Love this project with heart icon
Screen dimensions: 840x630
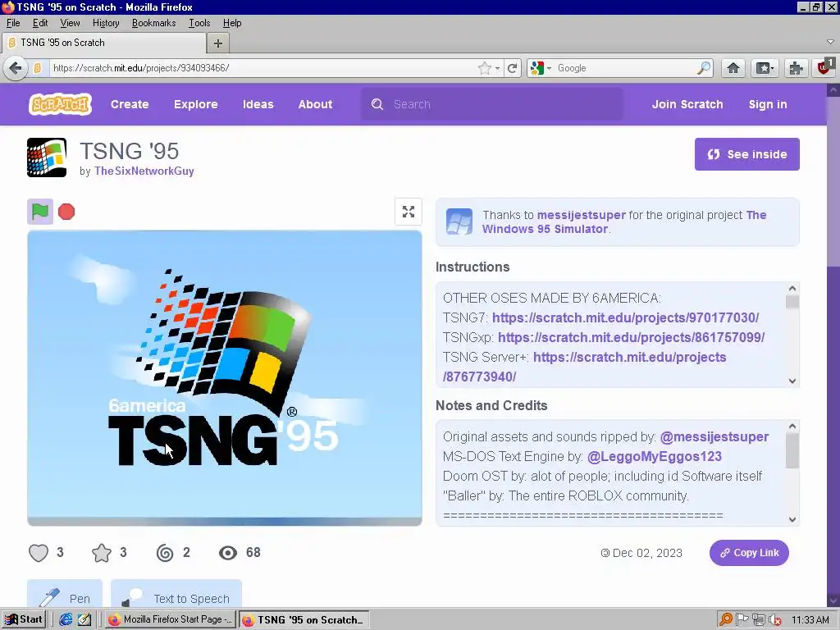39,552
